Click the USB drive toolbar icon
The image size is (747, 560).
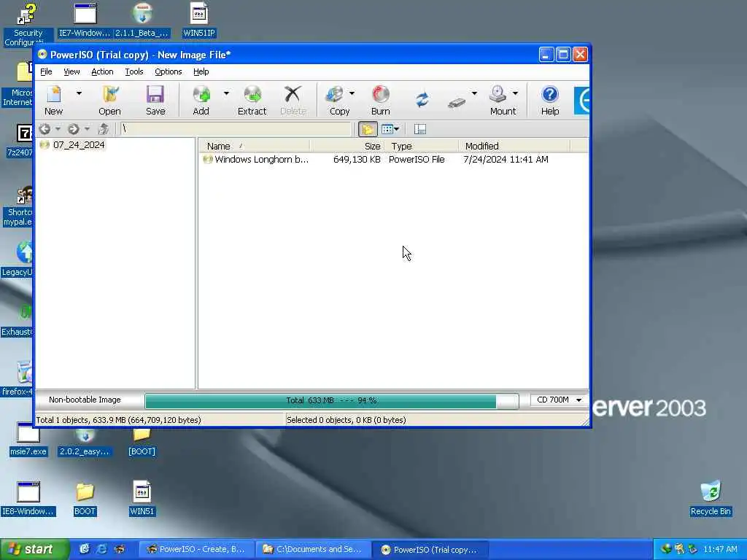click(x=457, y=102)
